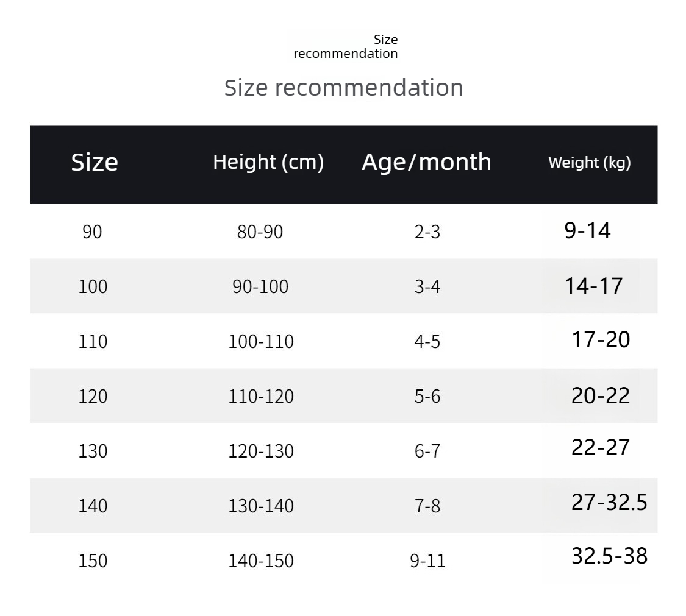Image resolution: width=686 pixels, height=616 pixels.
Task: Select the weight value "32.5-38"
Action: (609, 556)
